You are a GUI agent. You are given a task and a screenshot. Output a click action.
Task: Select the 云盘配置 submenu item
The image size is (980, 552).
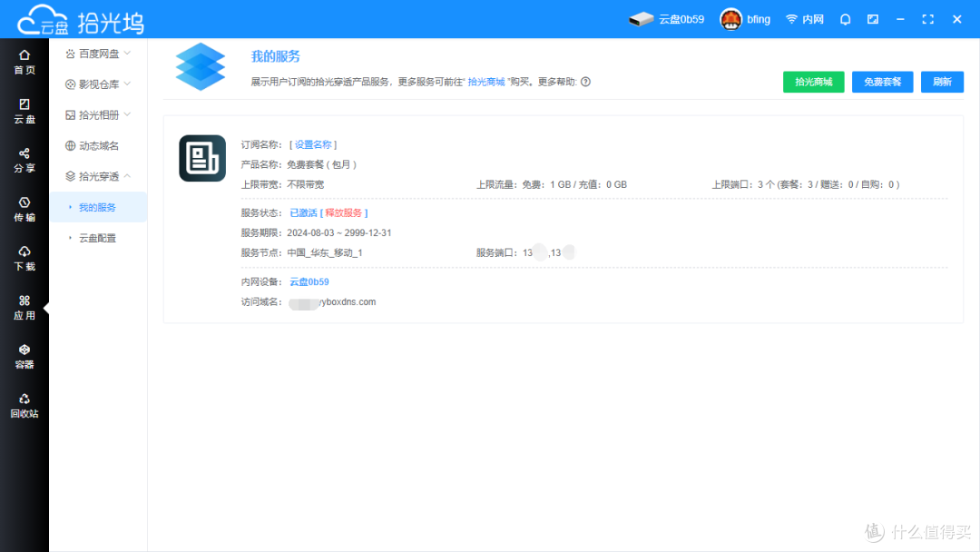tap(97, 238)
